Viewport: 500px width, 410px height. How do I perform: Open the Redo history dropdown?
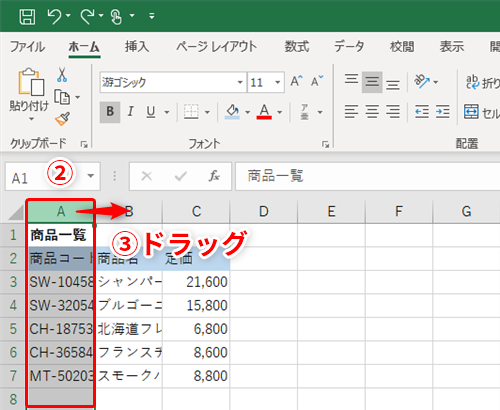101,16
